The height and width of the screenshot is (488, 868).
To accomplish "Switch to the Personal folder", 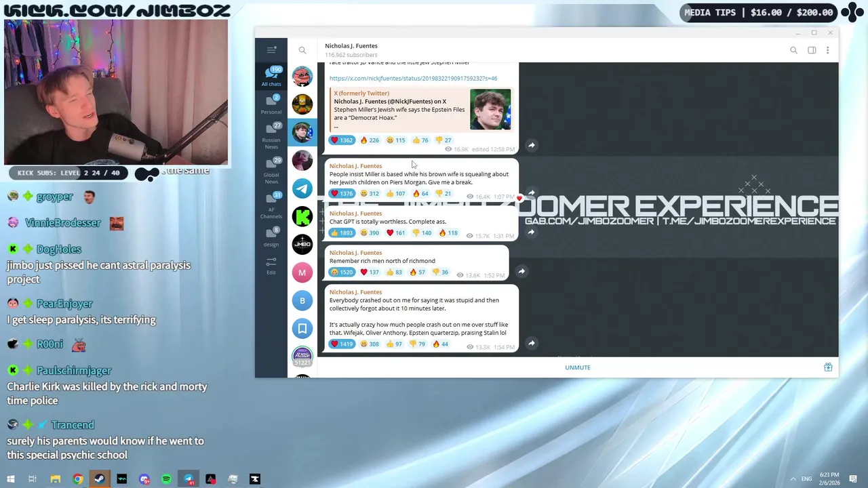I will (x=271, y=104).
